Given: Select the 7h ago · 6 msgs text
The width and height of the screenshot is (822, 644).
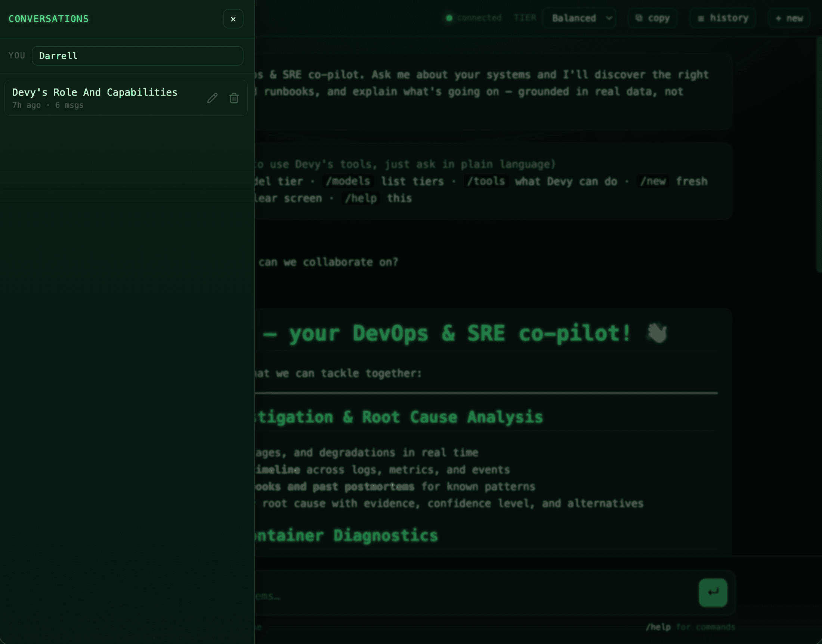Looking at the screenshot, I should coord(48,105).
